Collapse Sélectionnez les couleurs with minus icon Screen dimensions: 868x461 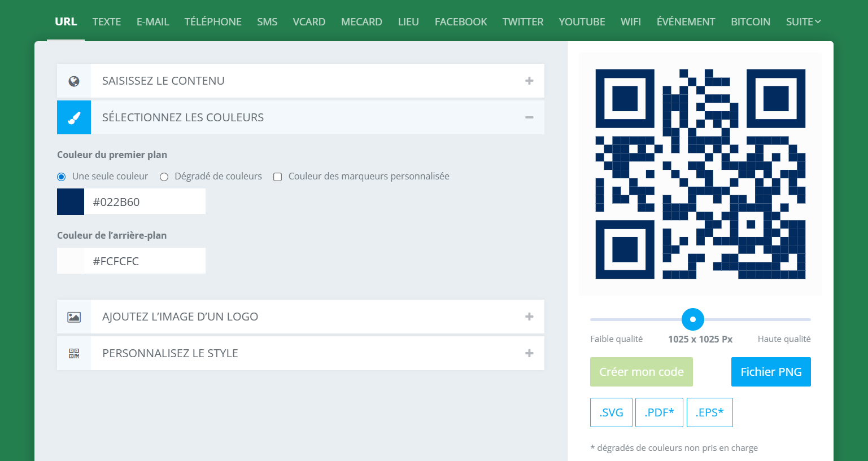[529, 117]
